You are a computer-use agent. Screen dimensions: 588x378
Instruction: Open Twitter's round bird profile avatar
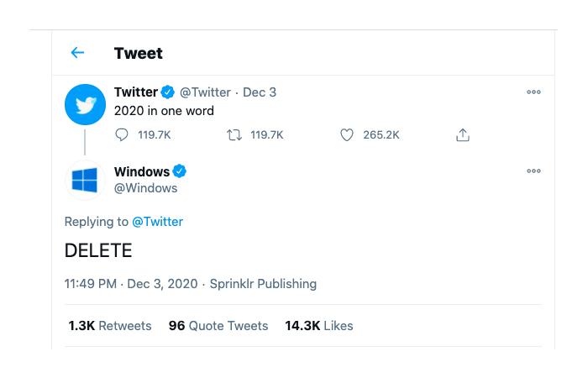85,105
